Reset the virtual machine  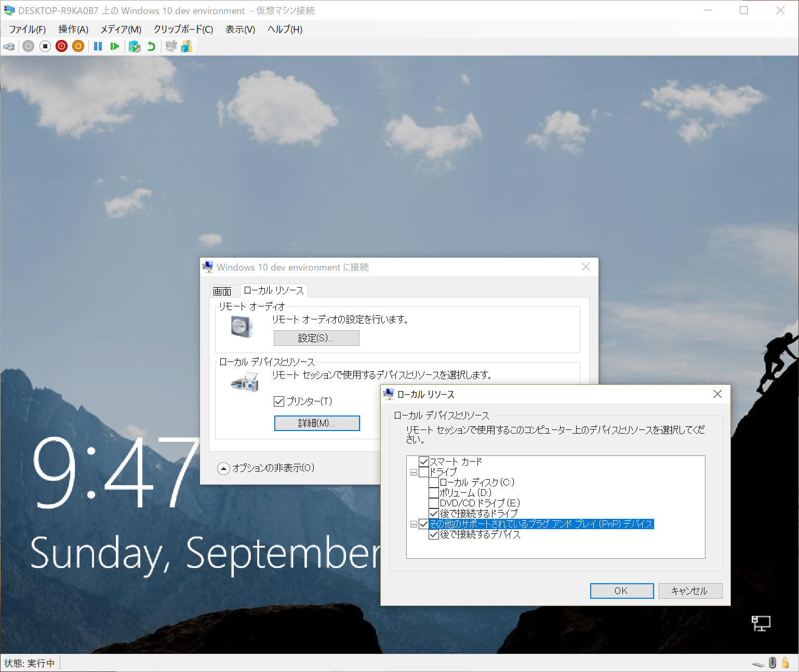point(115,46)
